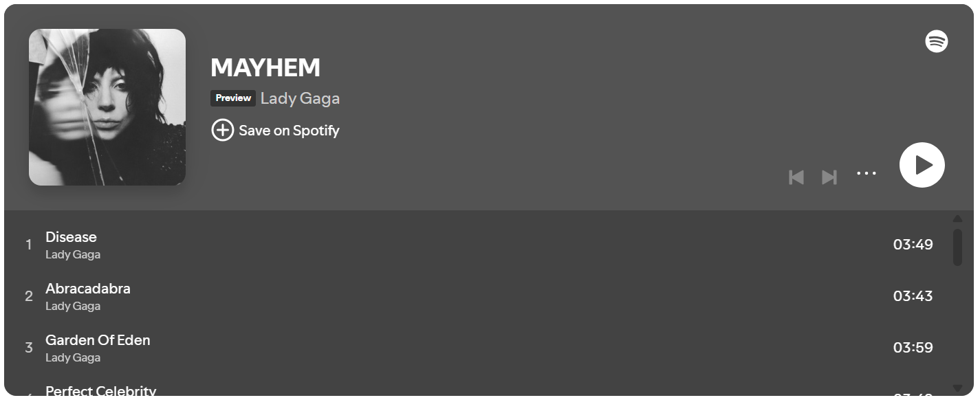Image resolution: width=980 pixels, height=400 pixels.
Task: Select the Perfect Celebrity track
Action: click(x=100, y=391)
